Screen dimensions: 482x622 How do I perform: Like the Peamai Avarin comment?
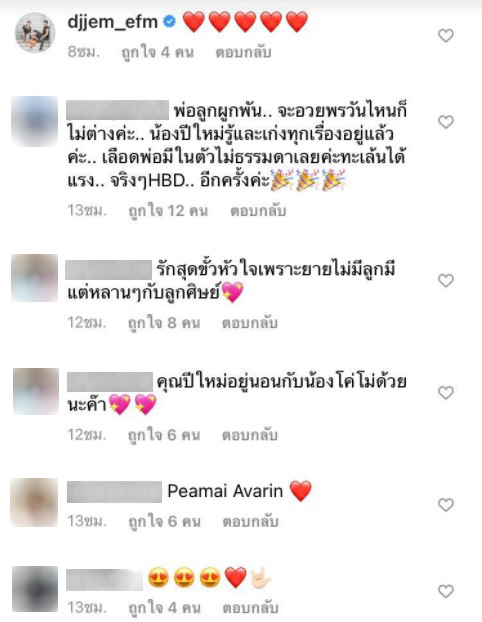coord(446,505)
